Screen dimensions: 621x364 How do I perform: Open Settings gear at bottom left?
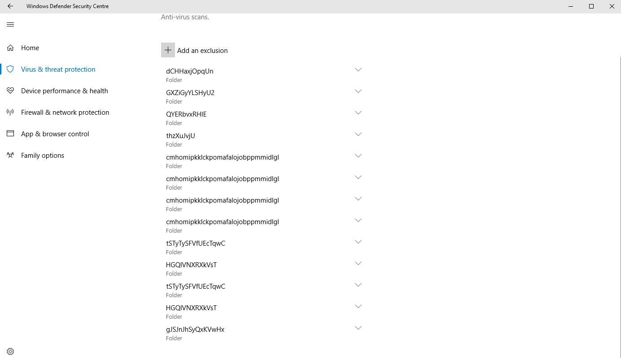click(10, 351)
